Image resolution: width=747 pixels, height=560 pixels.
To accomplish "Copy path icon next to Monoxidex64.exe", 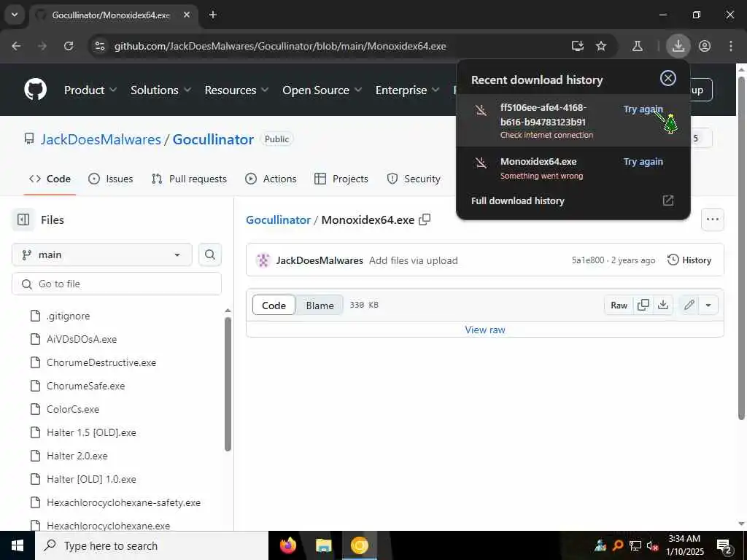I will (x=425, y=219).
